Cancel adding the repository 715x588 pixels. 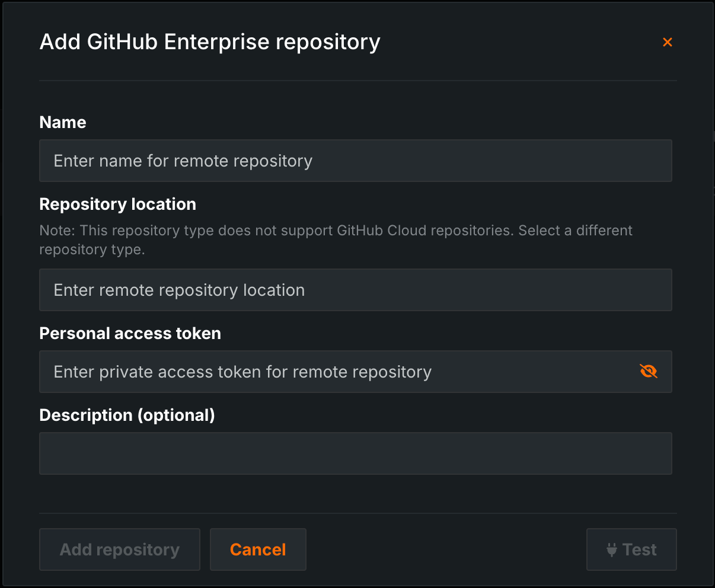pyautogui.click(x=258, y=549)
